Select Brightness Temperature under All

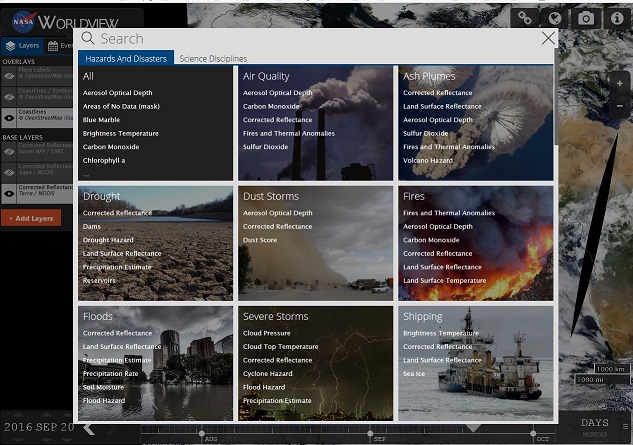(121, 133)
